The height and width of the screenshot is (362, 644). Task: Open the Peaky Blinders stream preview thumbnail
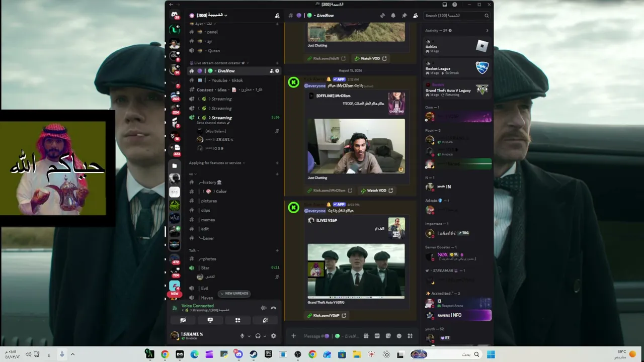[x=356, y=271]
